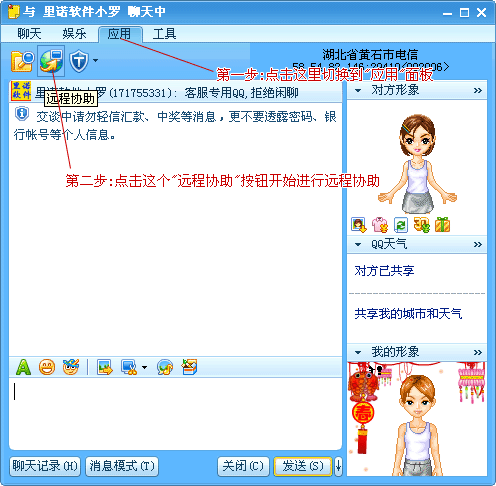Click the partner's QQ show avatar image
This screenshot has width=496, height=486.
pos(417,163)
